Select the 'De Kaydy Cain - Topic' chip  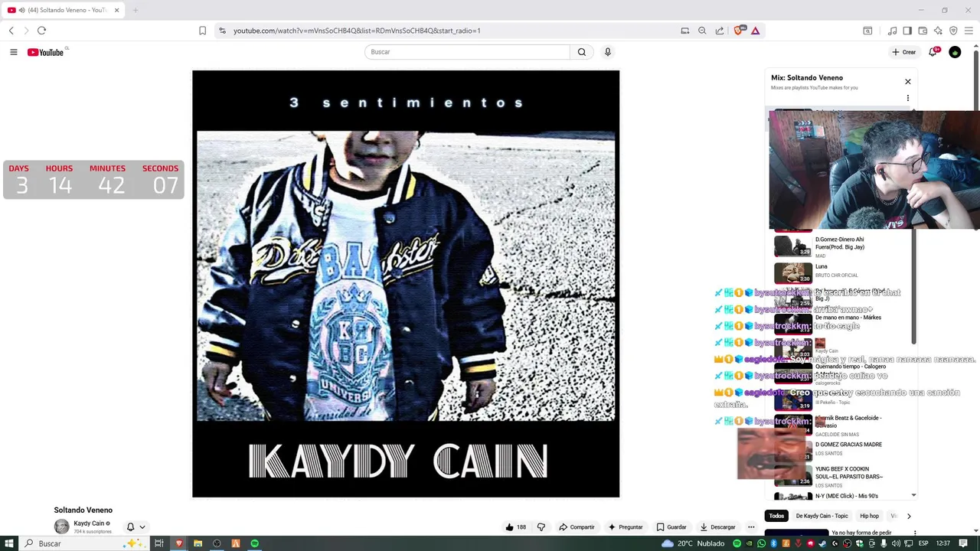click(822, 516)
